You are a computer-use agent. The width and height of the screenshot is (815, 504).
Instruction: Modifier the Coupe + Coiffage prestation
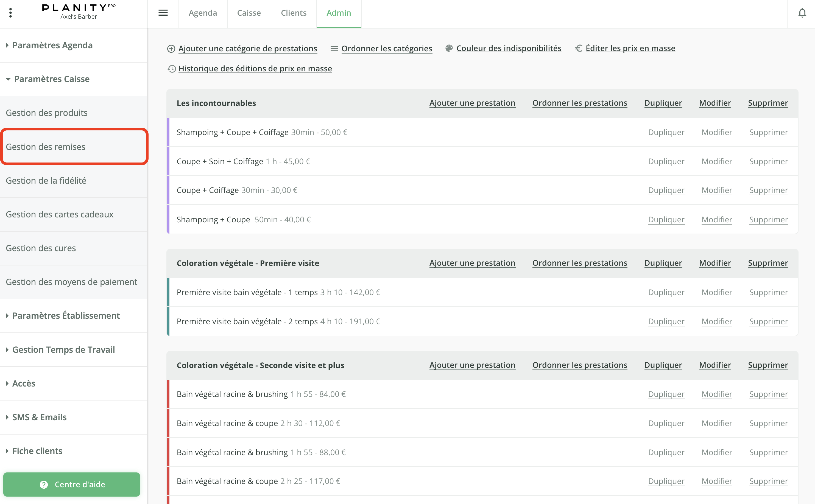[x=716, y=190]
